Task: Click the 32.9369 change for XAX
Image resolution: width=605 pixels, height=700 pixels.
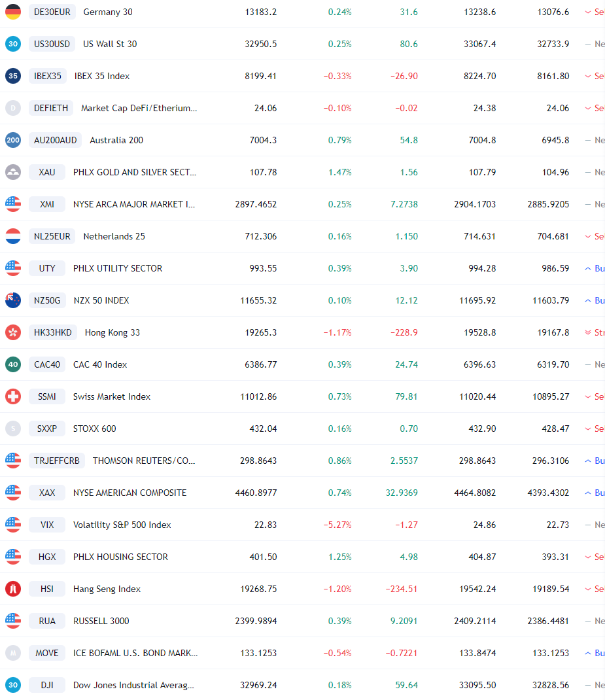Action: [402, 493]
